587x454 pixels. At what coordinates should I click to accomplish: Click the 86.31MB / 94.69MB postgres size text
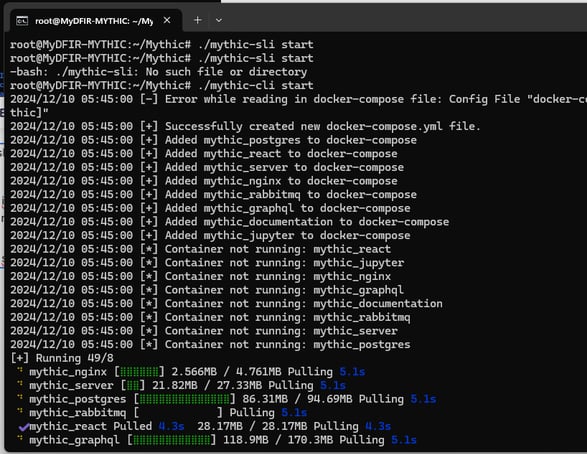pos(297,399)
